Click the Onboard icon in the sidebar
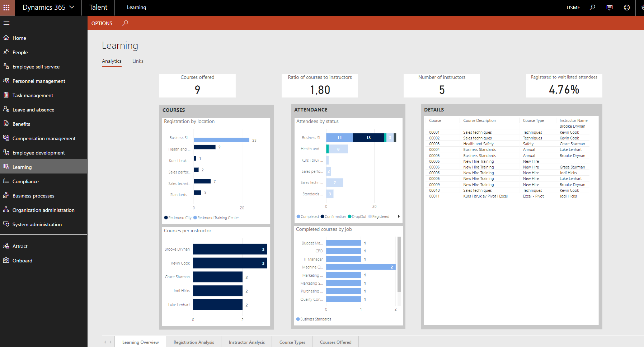 coord(6,260)
